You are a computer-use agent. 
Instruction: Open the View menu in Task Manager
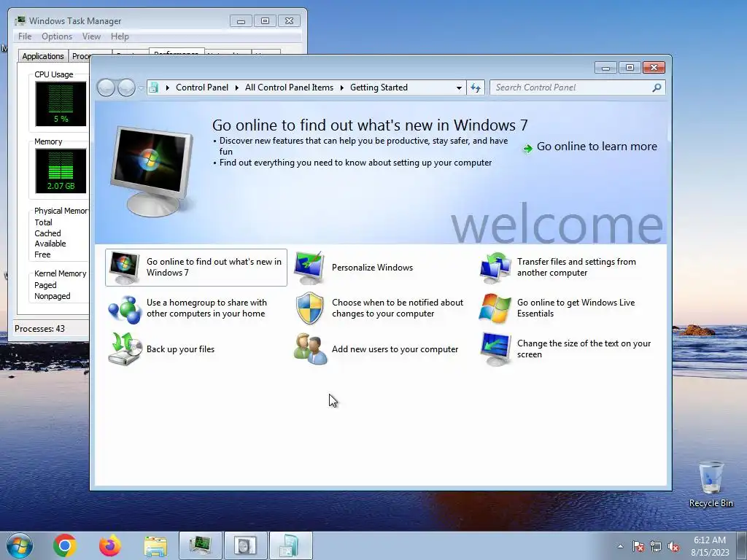tap(91, 36)
